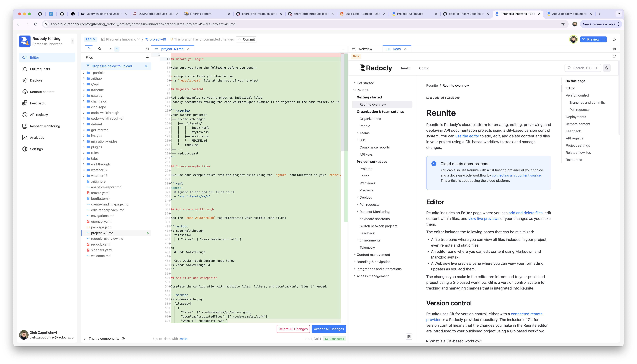Close the Docs preview tab

tap(405, 49)
